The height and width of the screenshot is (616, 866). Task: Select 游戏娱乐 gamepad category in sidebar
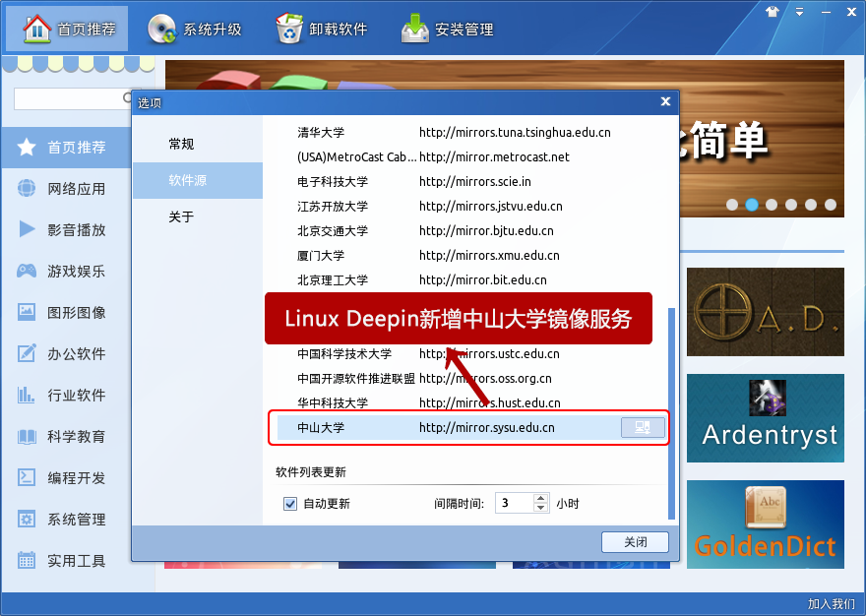(x=66, y=272)
